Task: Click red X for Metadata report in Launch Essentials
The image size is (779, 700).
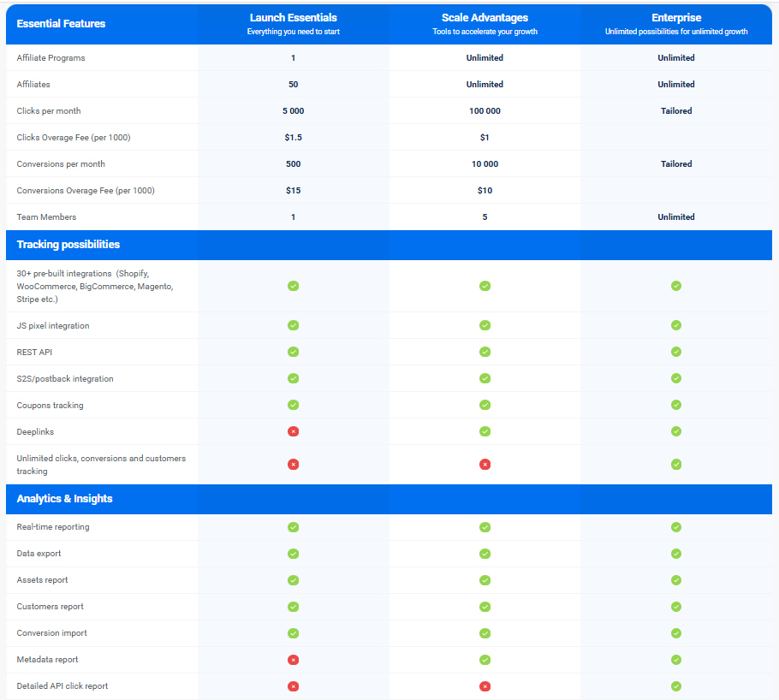Action: coord(293,660)
